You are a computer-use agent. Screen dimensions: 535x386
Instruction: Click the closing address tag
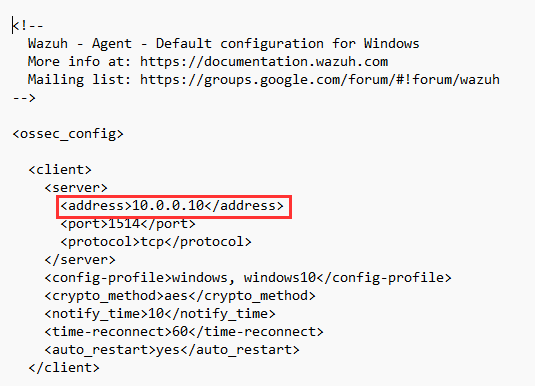pyautogui.click(x=244, y=206)
